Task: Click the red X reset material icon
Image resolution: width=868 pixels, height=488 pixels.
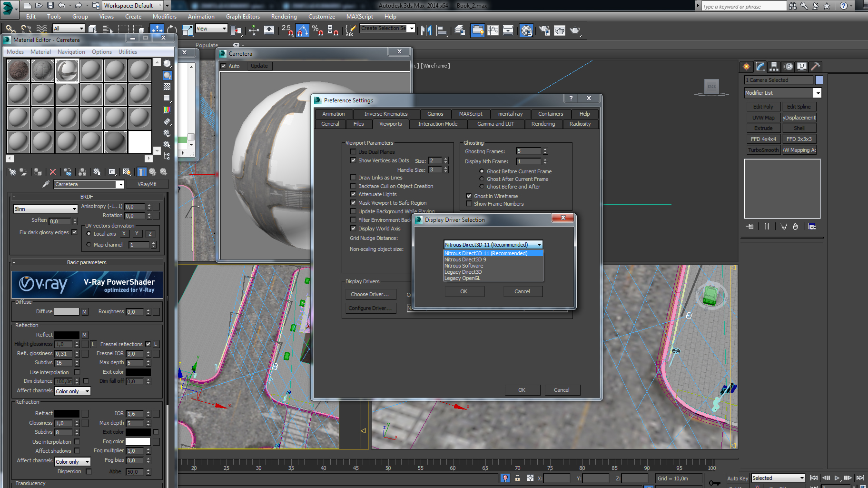Action: [53, 172]
